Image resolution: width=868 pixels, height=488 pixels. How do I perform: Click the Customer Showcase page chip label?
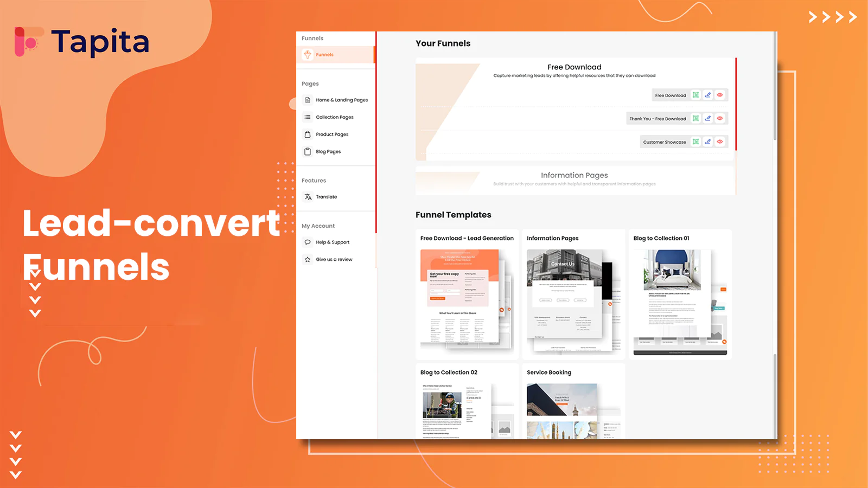click(665, 142)
